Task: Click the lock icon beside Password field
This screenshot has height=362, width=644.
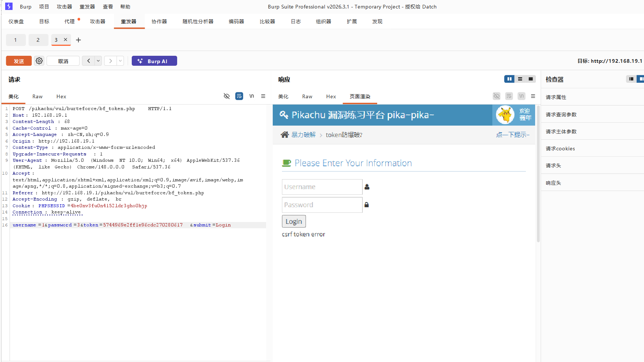Action: (x=366, y=205)
